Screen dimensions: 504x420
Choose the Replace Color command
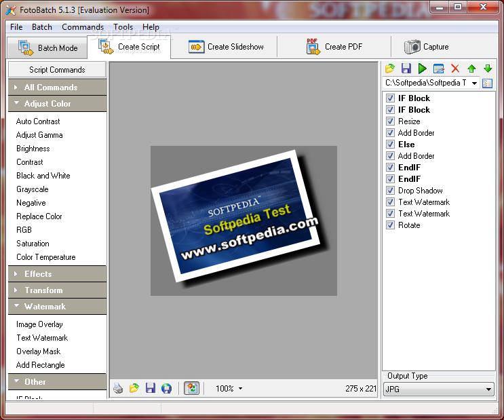click(x=39, y=216)
